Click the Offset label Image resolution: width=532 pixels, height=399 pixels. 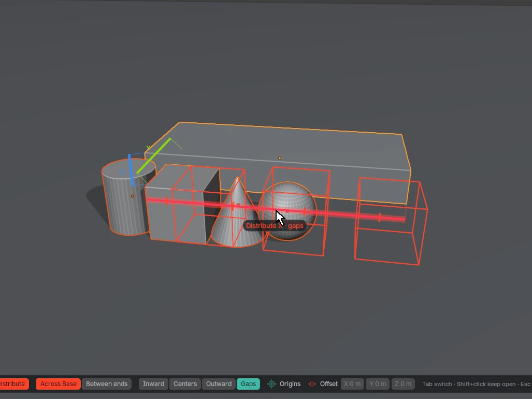(x=329, y=384)
